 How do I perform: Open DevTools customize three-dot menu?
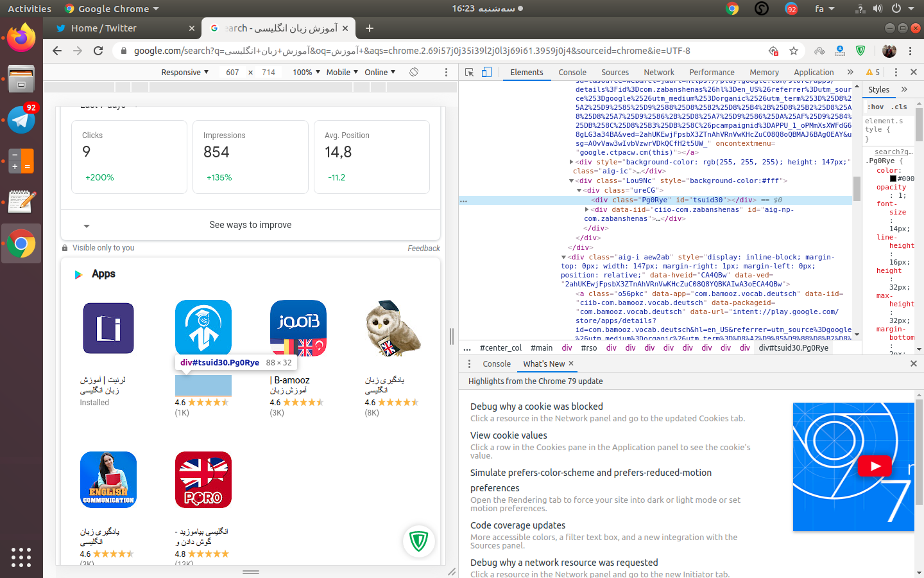coord(896,72)
